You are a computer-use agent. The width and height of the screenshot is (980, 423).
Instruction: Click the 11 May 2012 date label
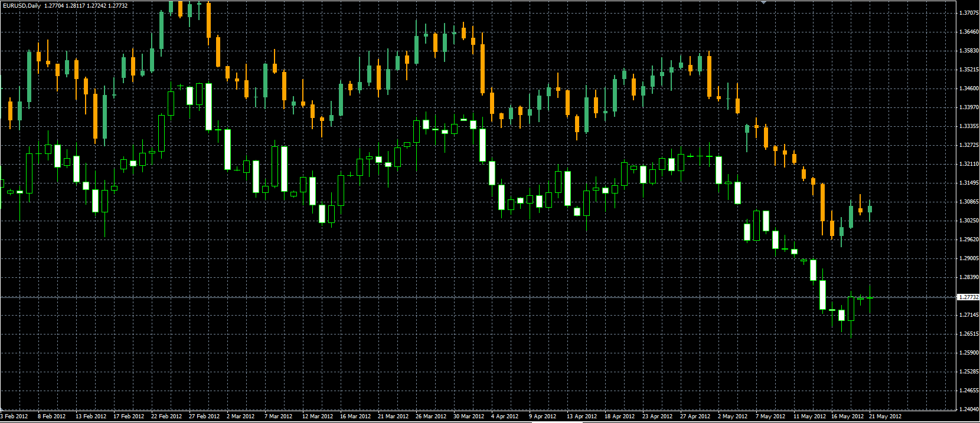pos(809,417)
